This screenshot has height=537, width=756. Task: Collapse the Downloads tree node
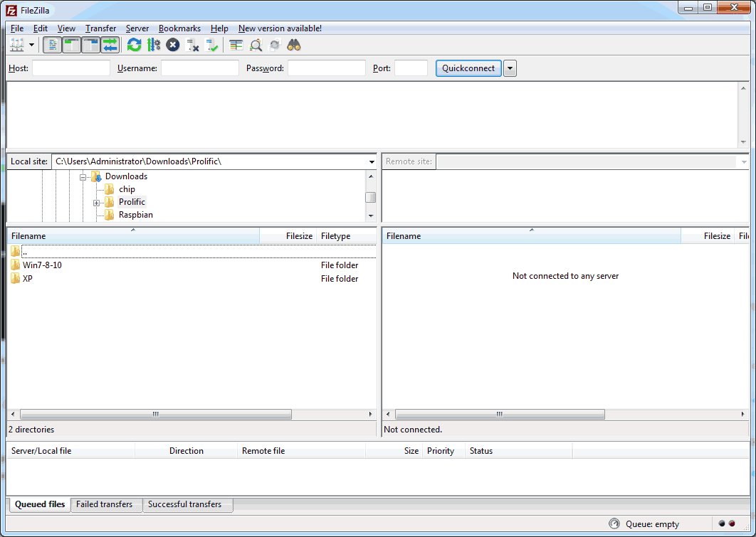click(x=83, y=177)
